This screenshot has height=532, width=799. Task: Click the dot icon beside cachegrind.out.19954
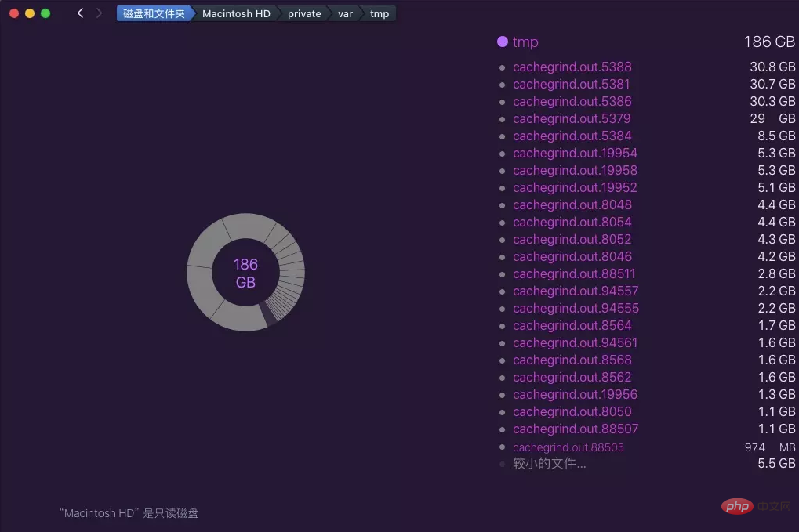503,154
